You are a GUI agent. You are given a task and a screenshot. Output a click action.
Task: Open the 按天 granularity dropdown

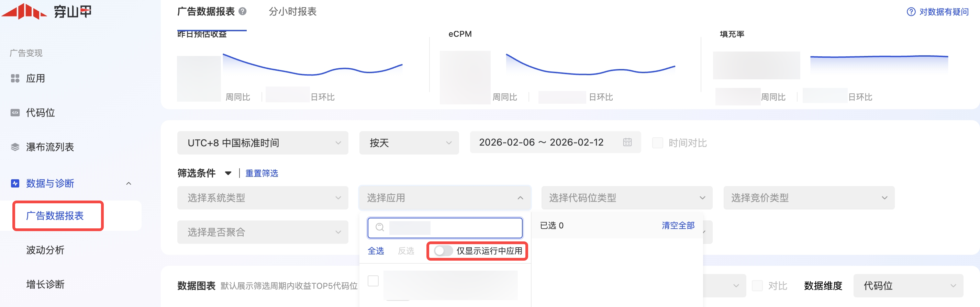click(409, 143)
